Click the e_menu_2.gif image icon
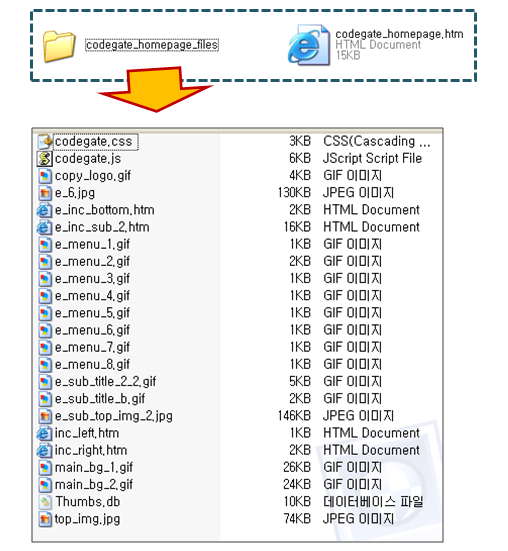 point(45,262)
